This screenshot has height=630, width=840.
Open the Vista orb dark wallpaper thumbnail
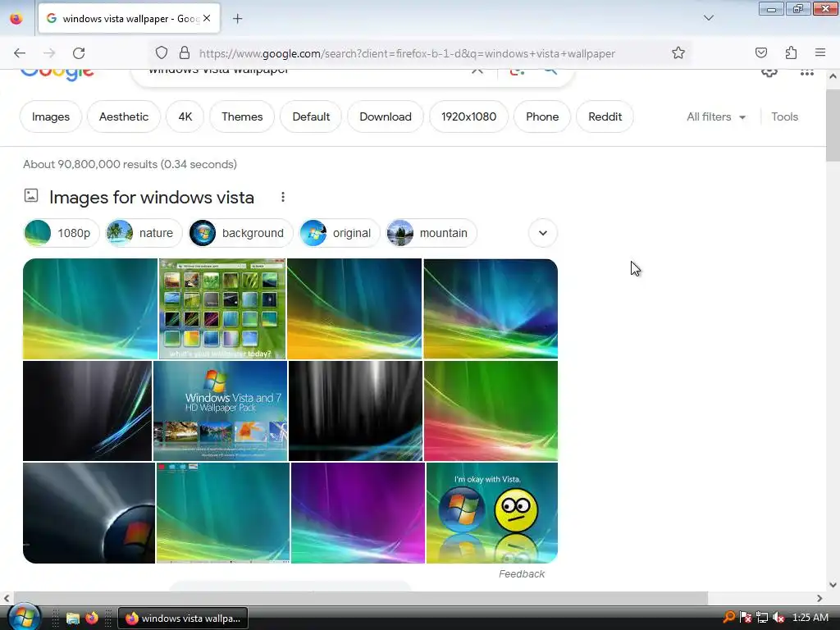click(x=89, y=514)
